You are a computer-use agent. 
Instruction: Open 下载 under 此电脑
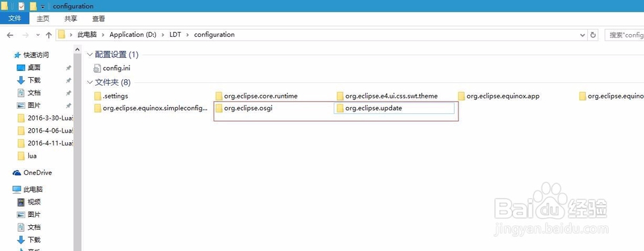point(29,240)
